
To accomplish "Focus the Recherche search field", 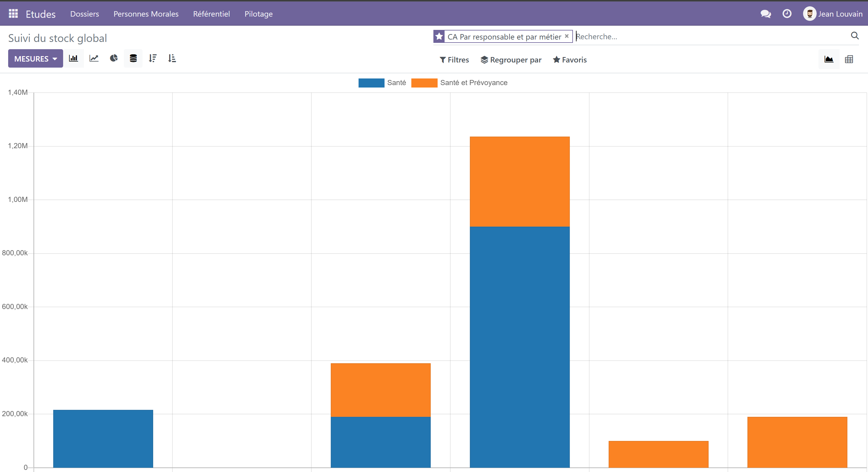I will pyautogui.click(x=711, y=36).
